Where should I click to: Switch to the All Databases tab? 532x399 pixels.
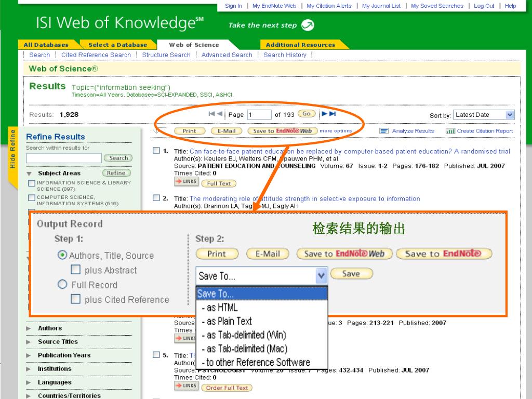click(x=46, y=45)
